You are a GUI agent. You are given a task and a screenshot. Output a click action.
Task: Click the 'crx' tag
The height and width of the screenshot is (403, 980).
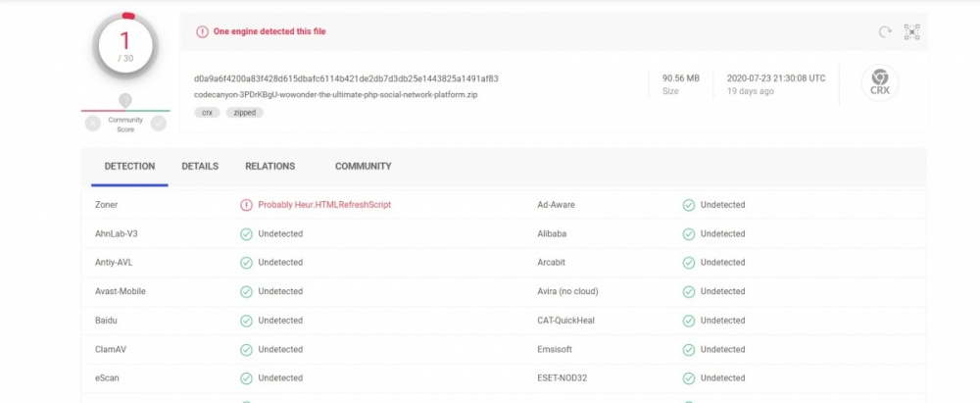[207, 113]
